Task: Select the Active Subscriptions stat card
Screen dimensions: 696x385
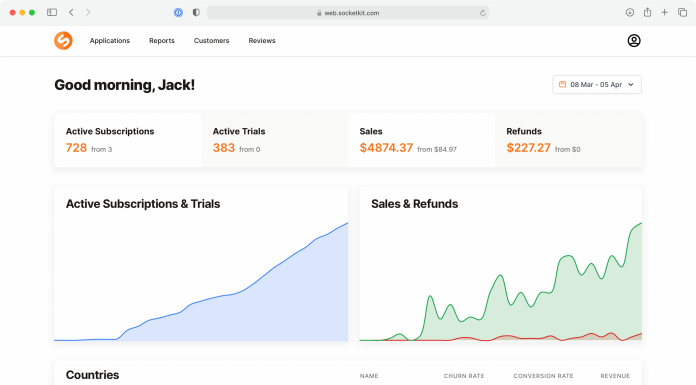Action: (x=127, y=140)
